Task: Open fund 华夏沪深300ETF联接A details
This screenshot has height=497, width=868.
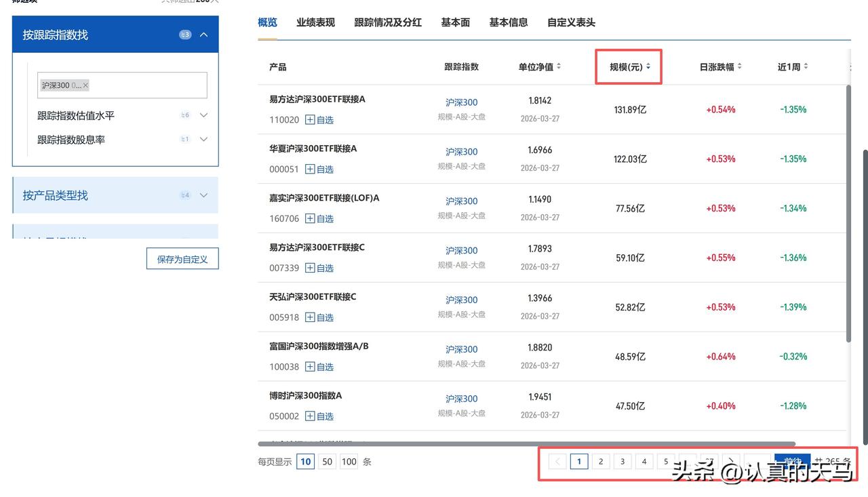Action: pyautogui.click(x=313, y=148)
